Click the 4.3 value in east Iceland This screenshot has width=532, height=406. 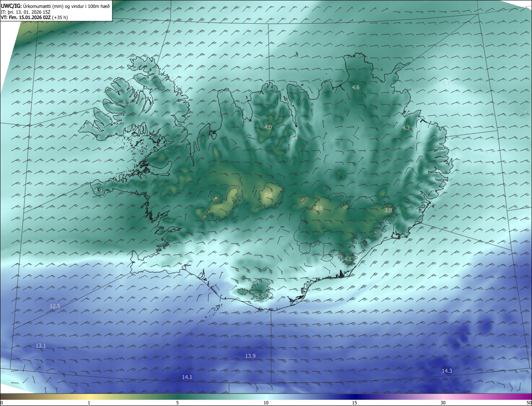406,127
